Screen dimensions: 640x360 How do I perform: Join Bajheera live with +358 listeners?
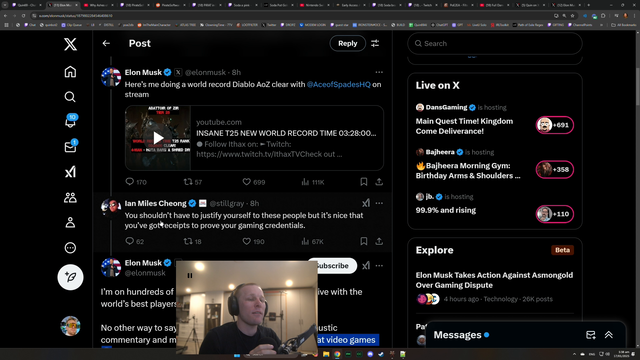coord(555,169)
